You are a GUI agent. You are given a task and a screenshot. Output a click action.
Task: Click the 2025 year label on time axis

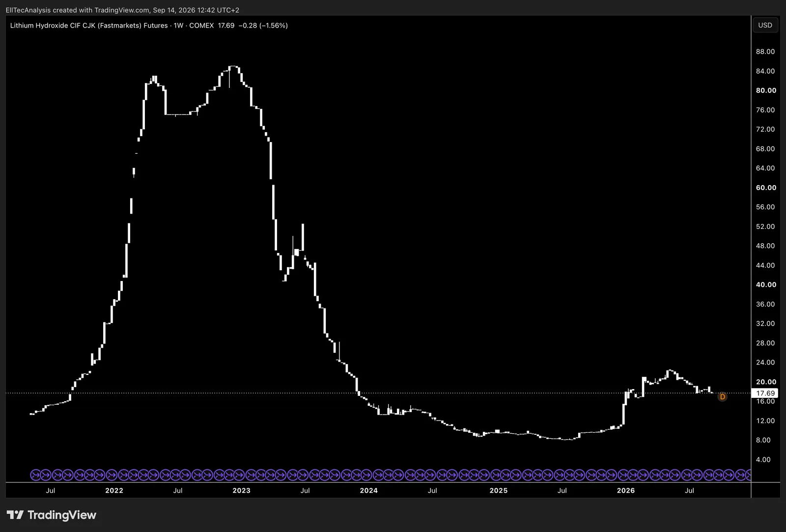point(498,490)
